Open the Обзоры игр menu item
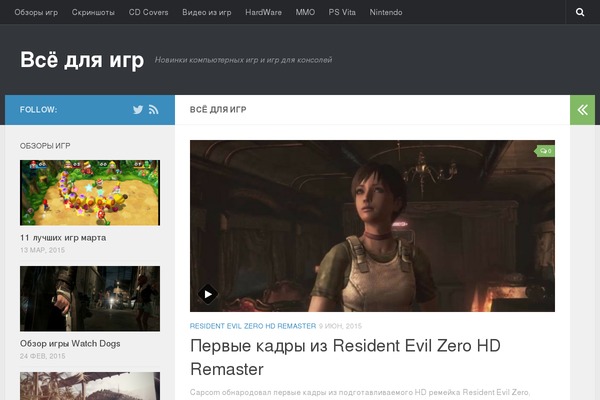This screenshot has height=400, width=600. tap(36, 12)
